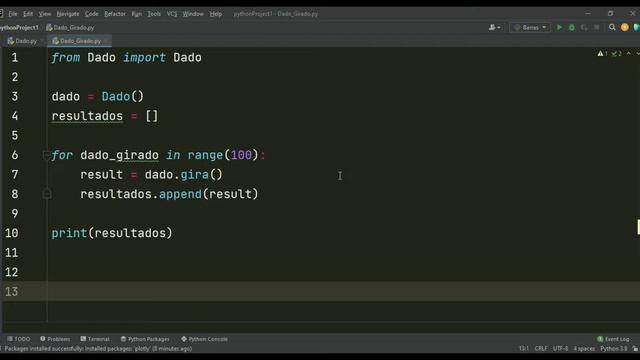This screenshot has width=640, height=360.
Task: Click 'import' keyword on line 1
Action: click(x=144, y=58)
